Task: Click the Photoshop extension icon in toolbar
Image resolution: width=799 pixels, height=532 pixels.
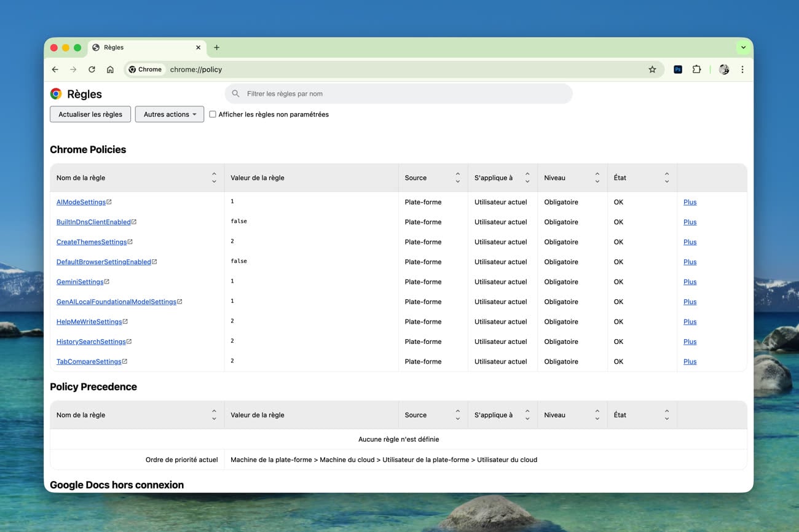Action: [x=677, y=69]
